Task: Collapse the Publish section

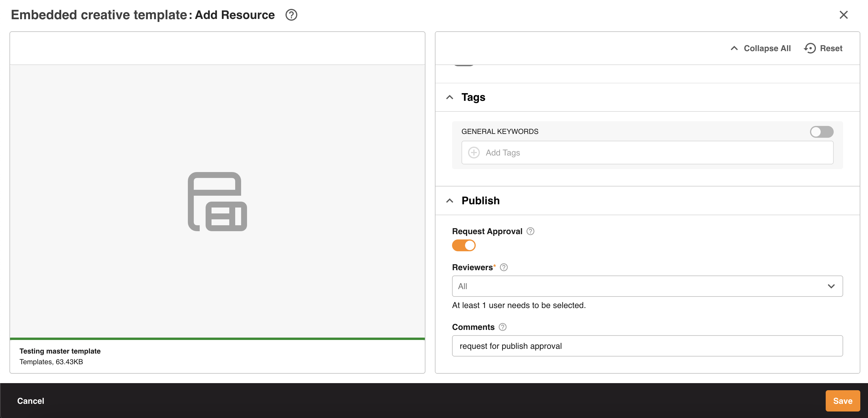Action: point(449,201)
